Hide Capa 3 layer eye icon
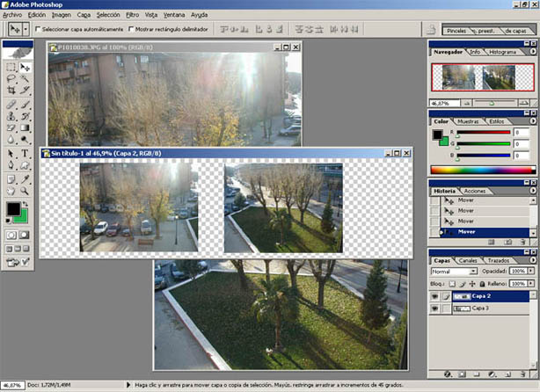The image size is (540, 392). (x=435, y=309)
